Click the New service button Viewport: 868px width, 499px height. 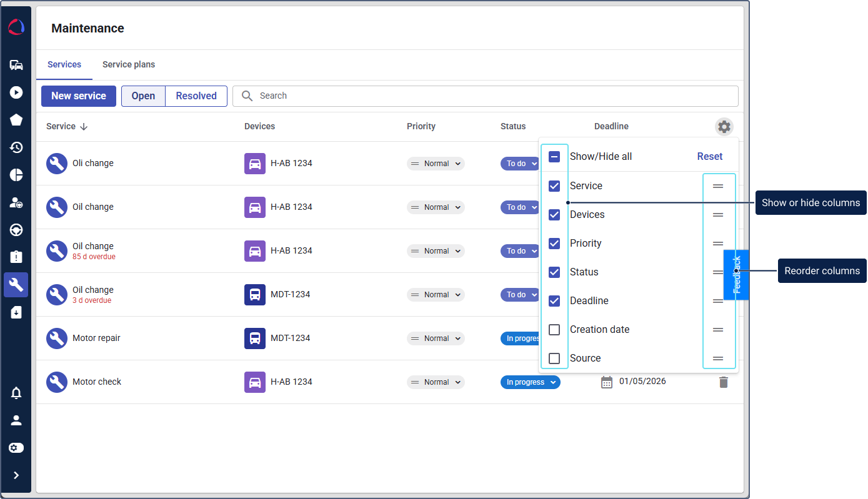pyautogui.click(x=79, y=96)
